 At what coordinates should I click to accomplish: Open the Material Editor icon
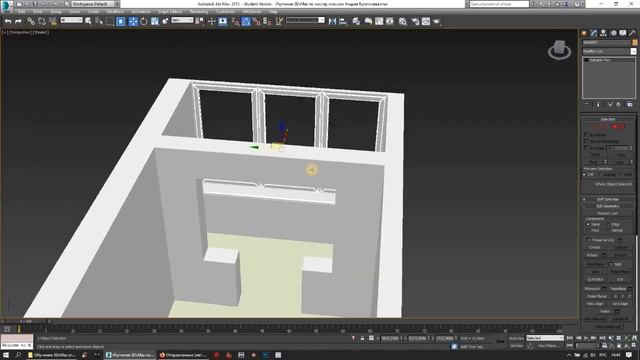(x=402, y=21)
